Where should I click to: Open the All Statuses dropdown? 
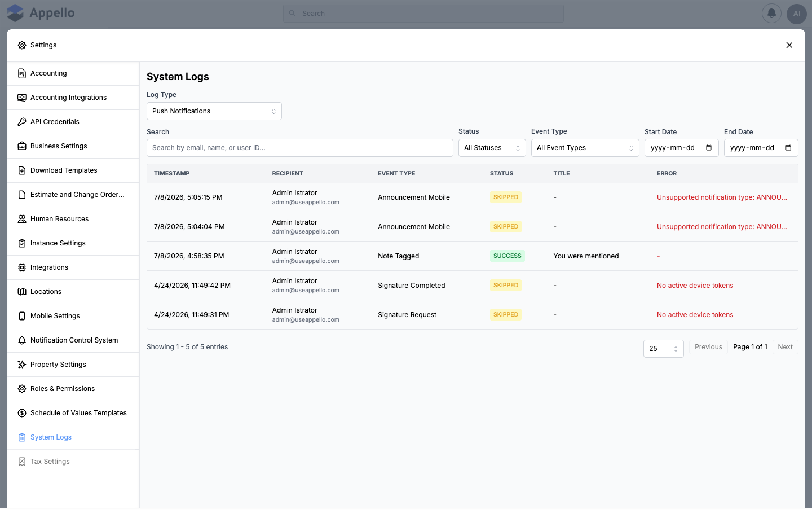(x=492, y=148)
